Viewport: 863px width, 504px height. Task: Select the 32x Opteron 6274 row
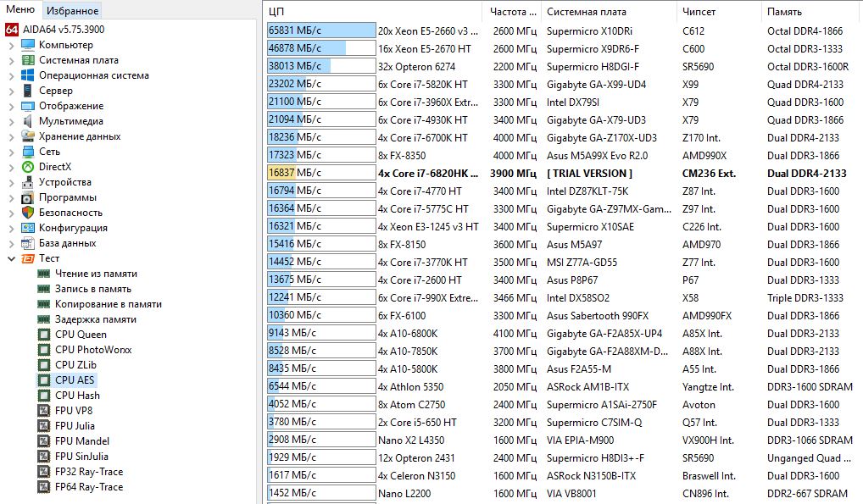click(564, 67)
